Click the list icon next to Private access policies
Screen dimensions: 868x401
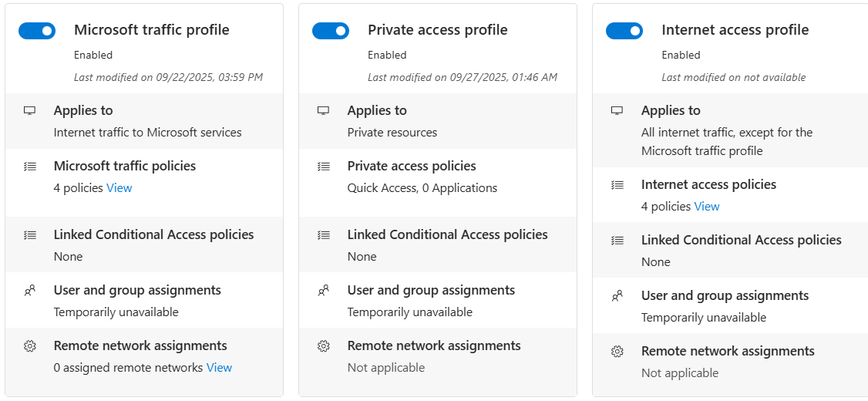324,167
